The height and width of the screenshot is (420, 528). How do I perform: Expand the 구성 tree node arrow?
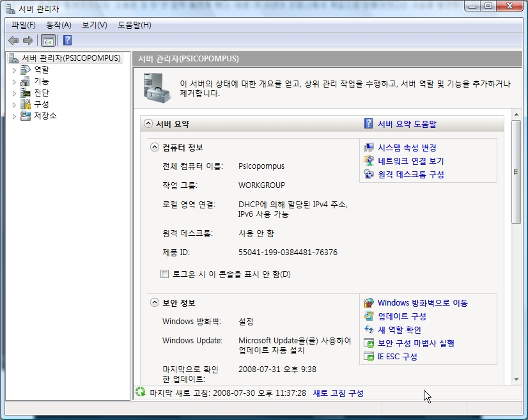tap(14, 105)
